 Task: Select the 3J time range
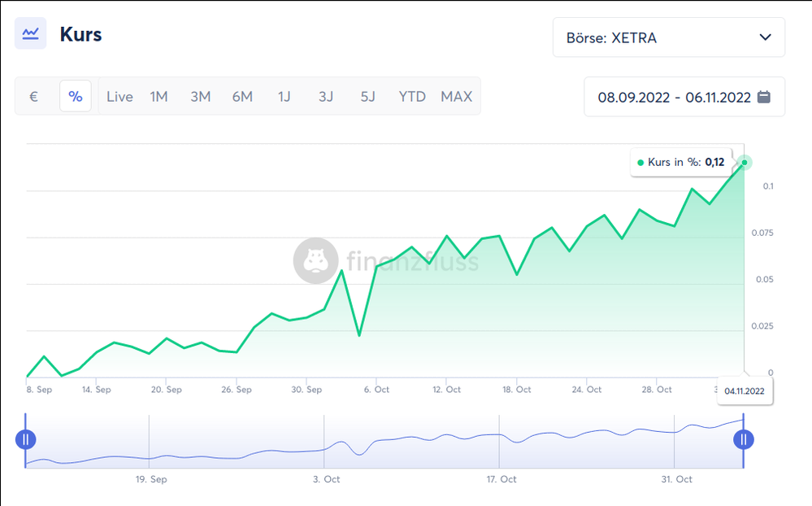click(326, 96)
